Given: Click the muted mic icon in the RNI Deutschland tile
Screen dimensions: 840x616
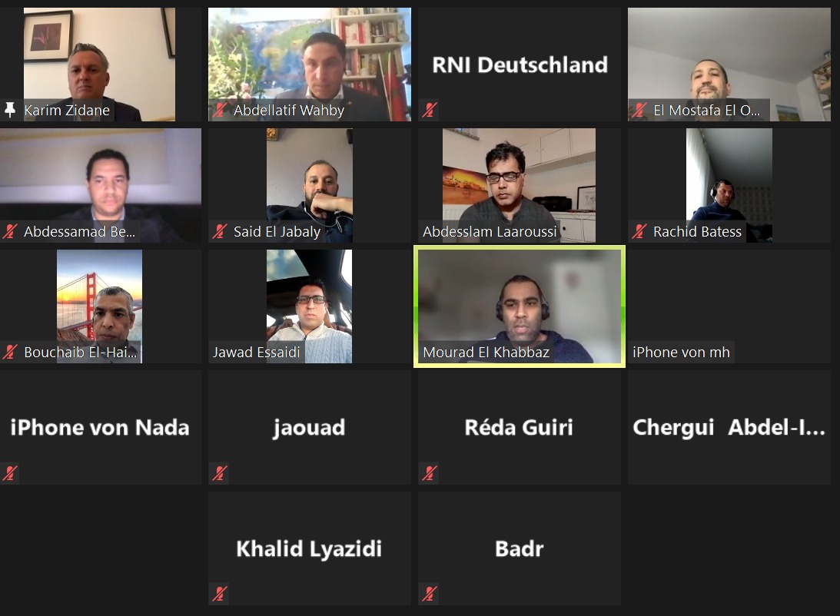Looking at the screenshot, I should (429, 111).
